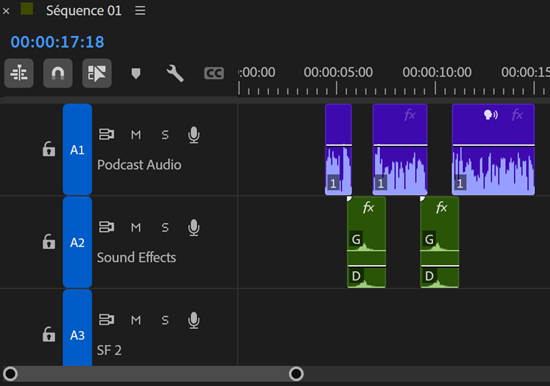Toggle lock on track A1
The height and width of the screenshot is (386, 550).
pyautogui.click(x=49, y=149)
